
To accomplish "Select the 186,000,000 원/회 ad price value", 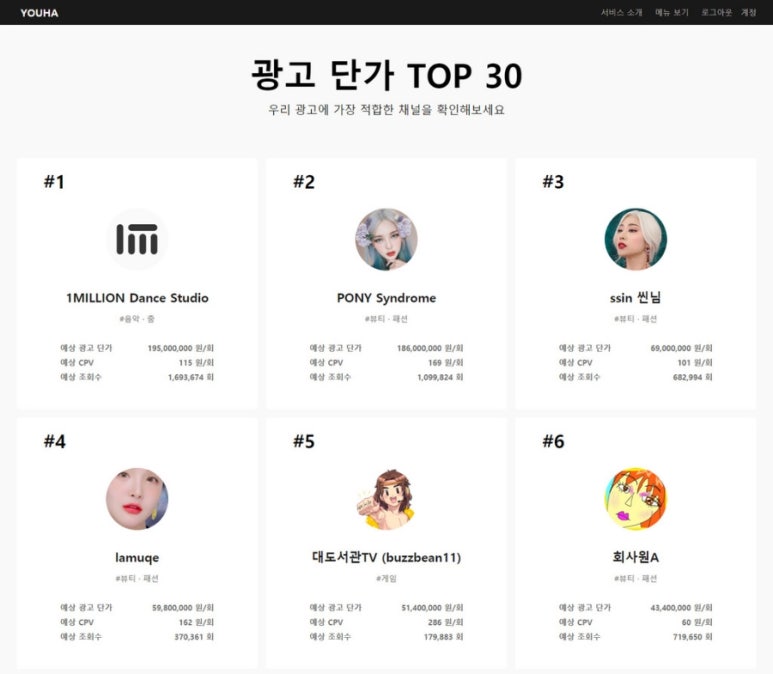I will [x=430, y=348].
